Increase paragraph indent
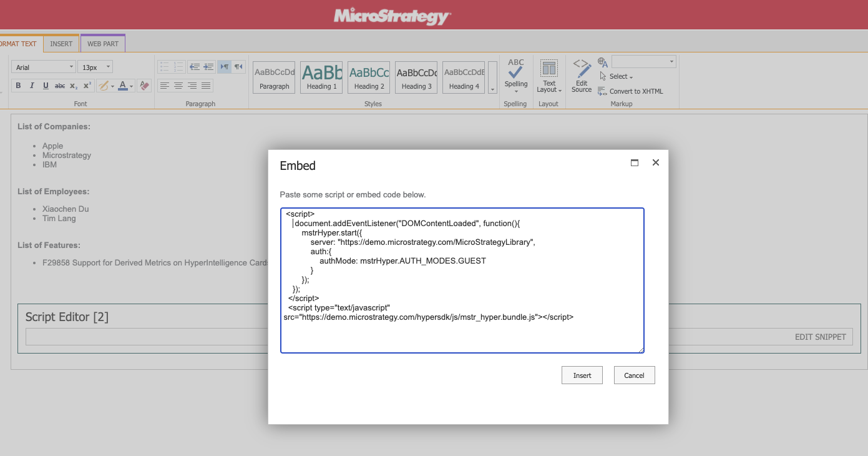The height and width of the screenshot is (456, 868). [x=208, y=66]
